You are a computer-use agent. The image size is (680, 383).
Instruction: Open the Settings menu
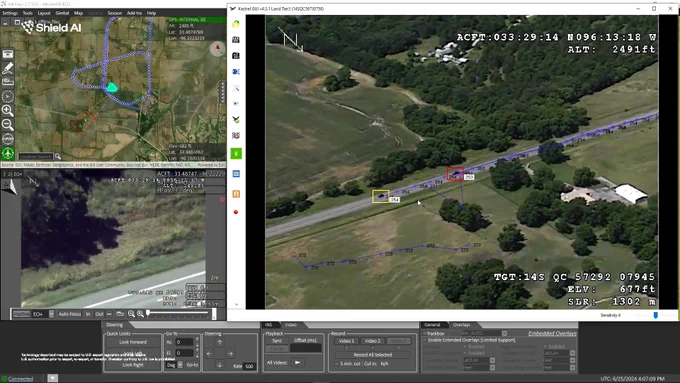[x=10, y=13]
